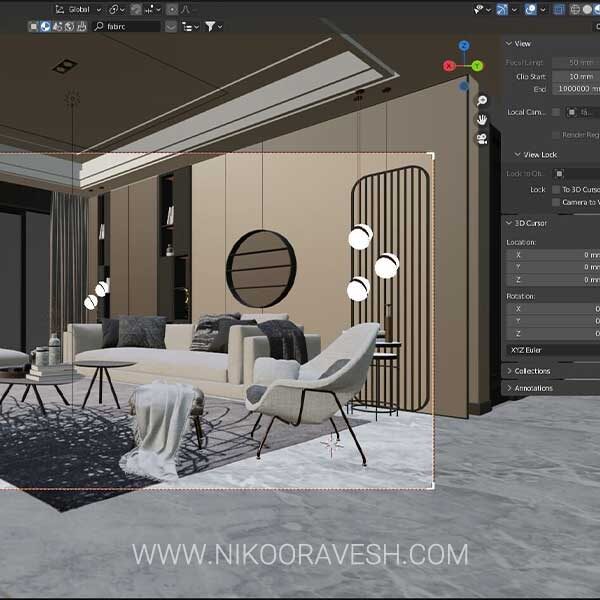Viewport: 600px width, 600px height.
Task: Toggle the Show Gizmo icon
Action: (x=502, y=10)
